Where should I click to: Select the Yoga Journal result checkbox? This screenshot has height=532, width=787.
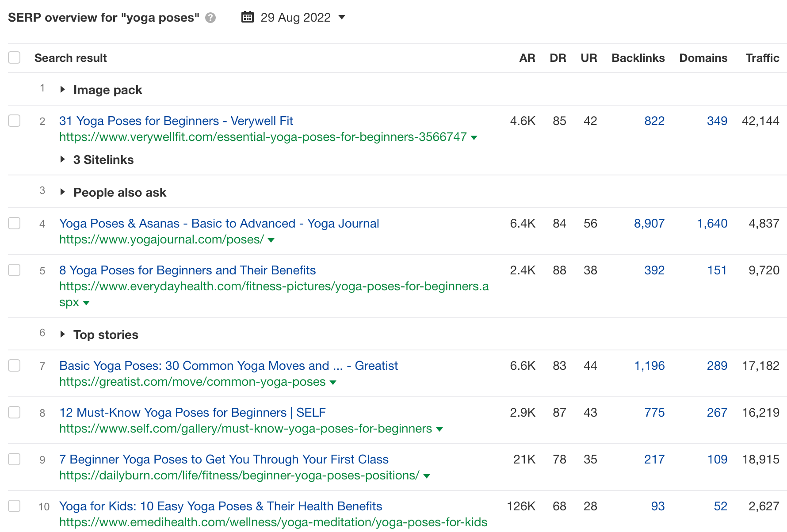(14, 223)
